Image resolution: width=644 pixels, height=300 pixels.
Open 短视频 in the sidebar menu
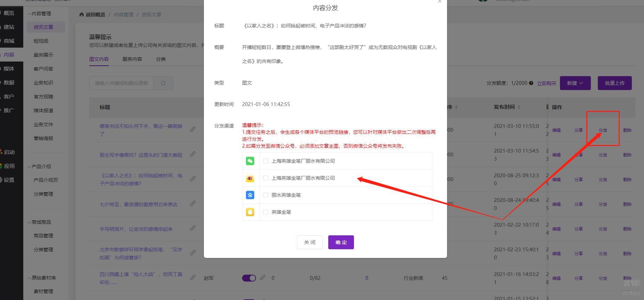(41, 41)
